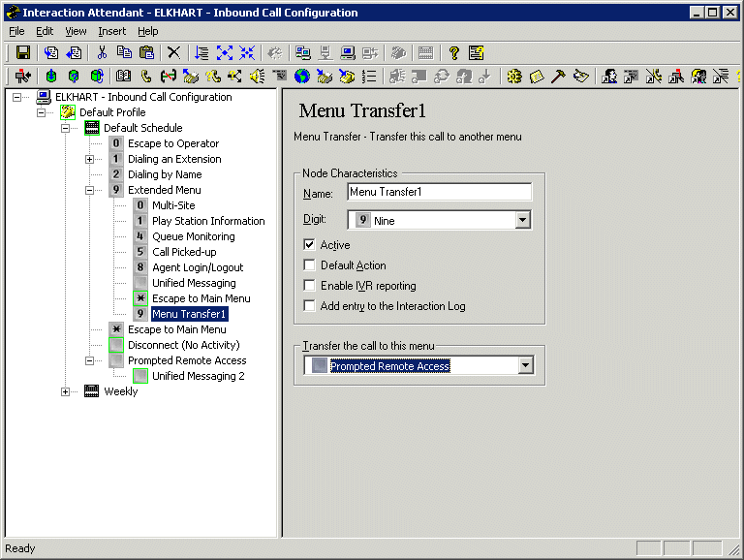This screenshot has width=744, height=560.
Task: Open the Edit menu
Action: (x=45, y=31)
